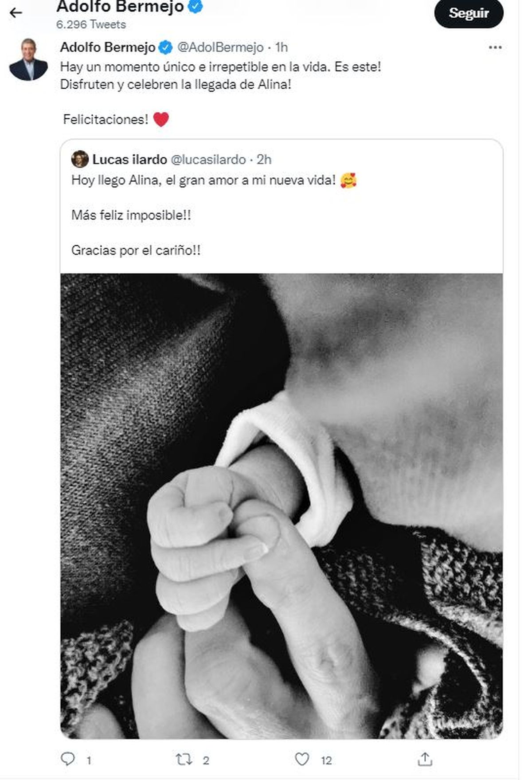Click the 2h quoted tweet timestamp
This screenshot has width=532, height=780.
coord(264,159)
